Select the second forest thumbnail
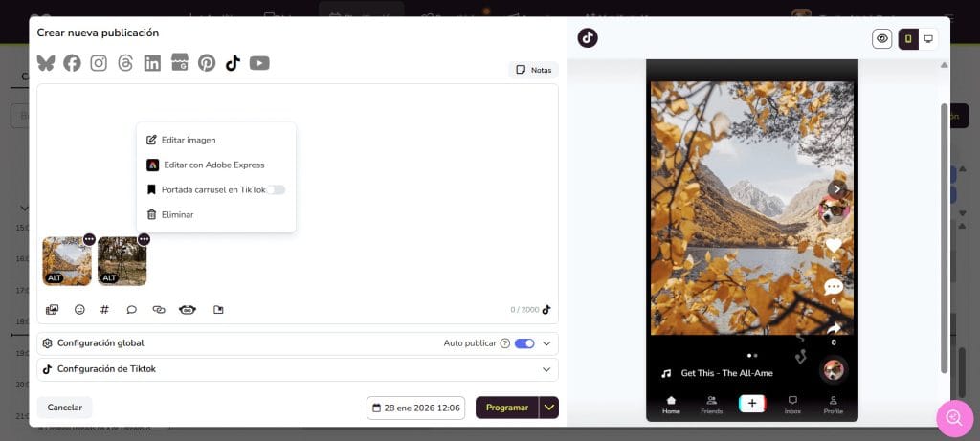Screen dimensions: 980x441 pos(122,261)
